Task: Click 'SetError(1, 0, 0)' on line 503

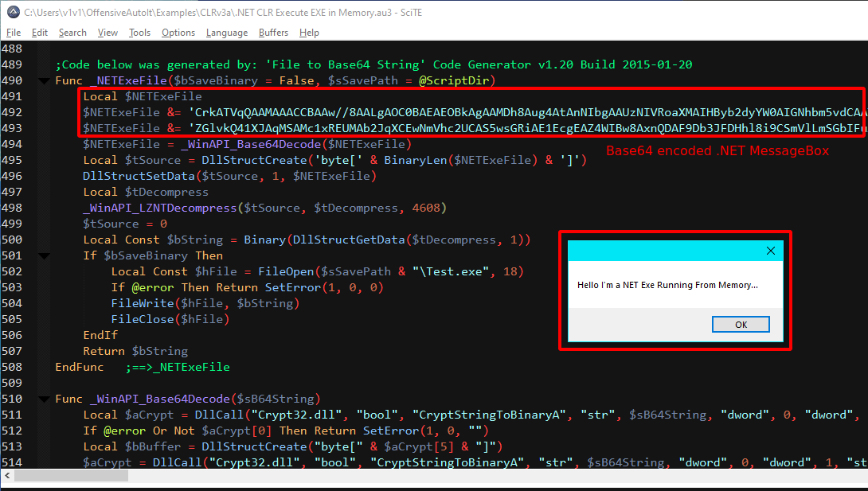Action: tap(324, 288)
